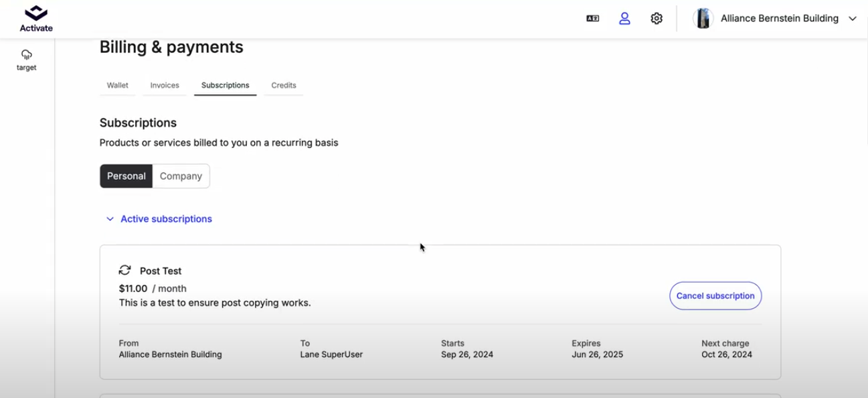The width and height of the screenshot is (868, 398).
Task: Click the Alliance Bernstein Building avatar thumbnail
Action: pyautogui.click(x=703, y=19)
